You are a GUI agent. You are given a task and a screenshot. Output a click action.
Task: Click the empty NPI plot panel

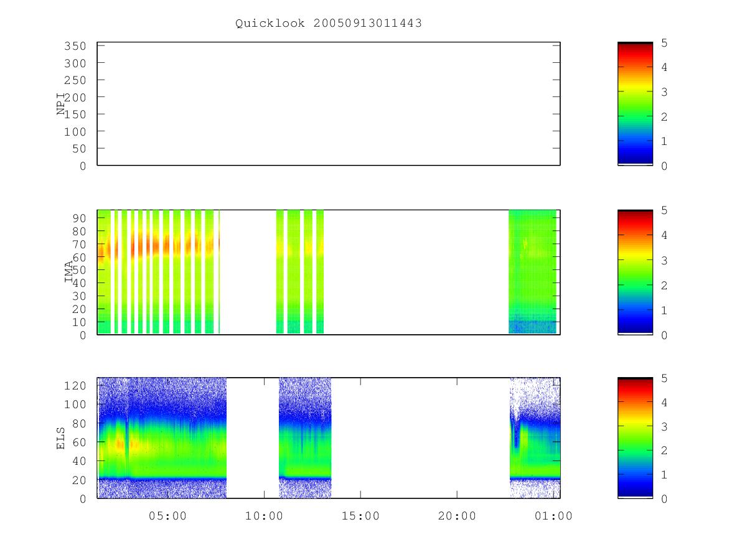pyautogui.click(x=329, y=104)
